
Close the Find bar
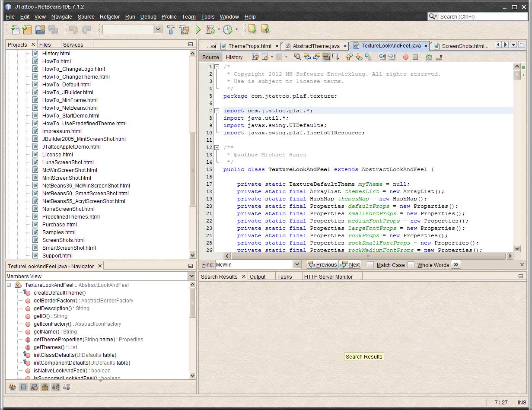click(x=522, y=264)
